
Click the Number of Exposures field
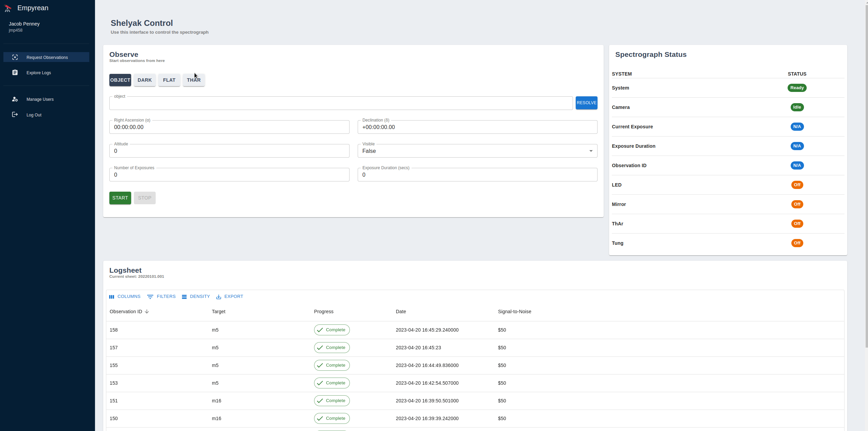pyautogui.click(x=229, y=175)
